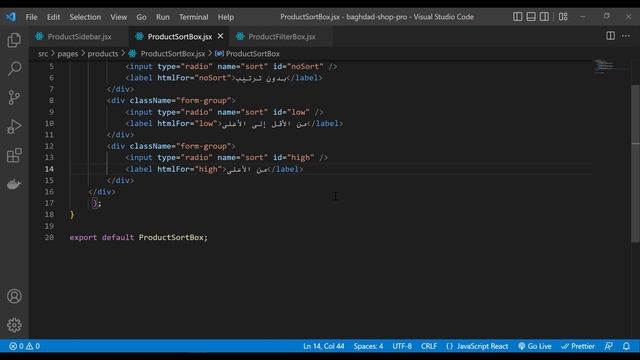The image size is (640, 360).
Task: Open the Edit menu
Action: (53, 17)
